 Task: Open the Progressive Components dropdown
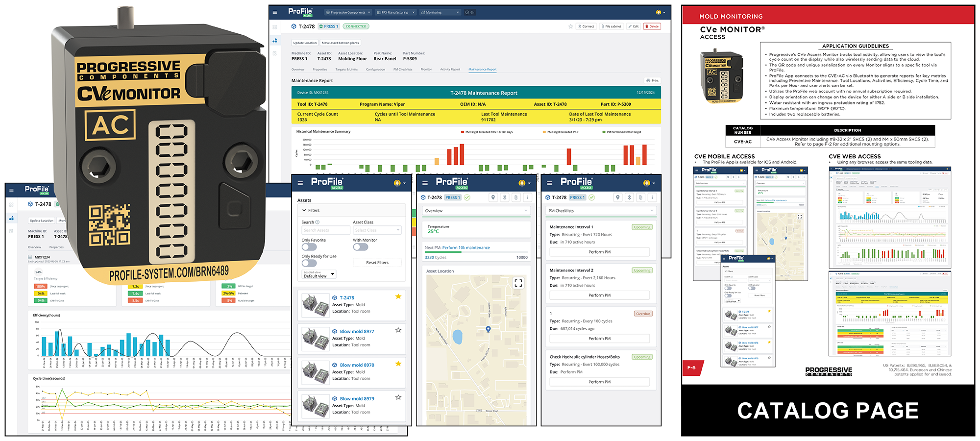(348, 12)
